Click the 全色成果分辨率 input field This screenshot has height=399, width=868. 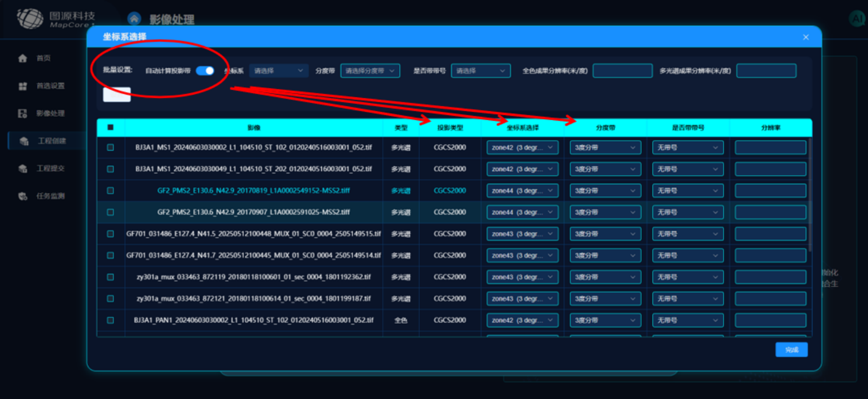[x=622, y=70]
